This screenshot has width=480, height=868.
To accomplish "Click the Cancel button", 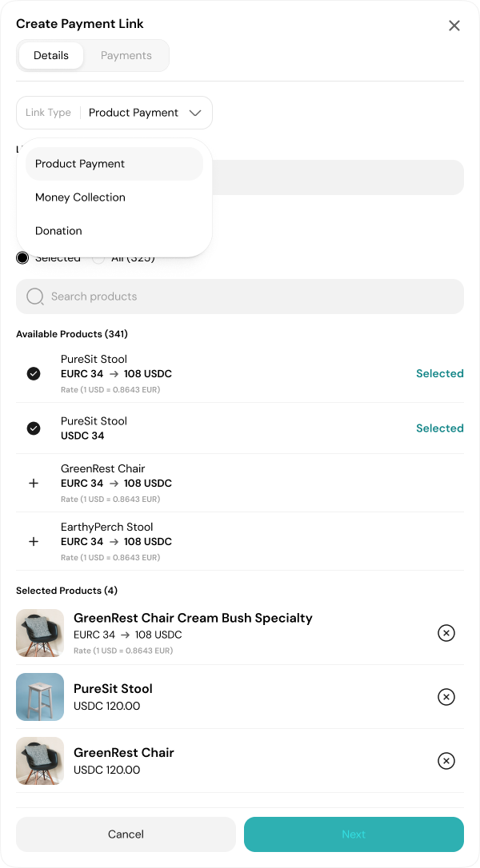I will 126,834.
